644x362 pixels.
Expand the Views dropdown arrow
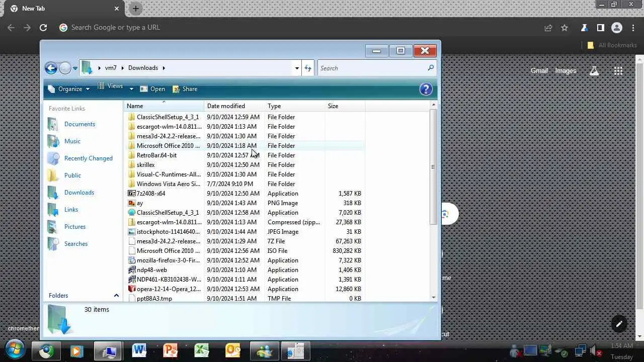[131, 89]
